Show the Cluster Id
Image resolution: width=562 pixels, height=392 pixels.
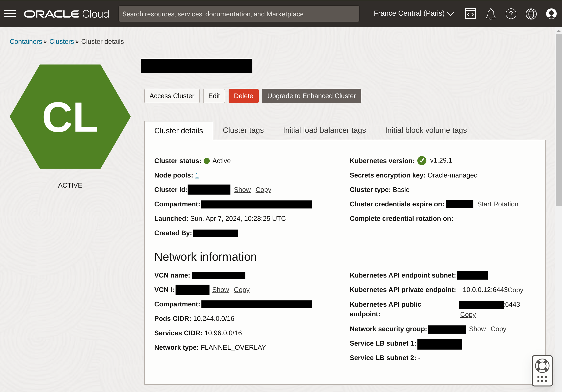click(x=242, y=190)
